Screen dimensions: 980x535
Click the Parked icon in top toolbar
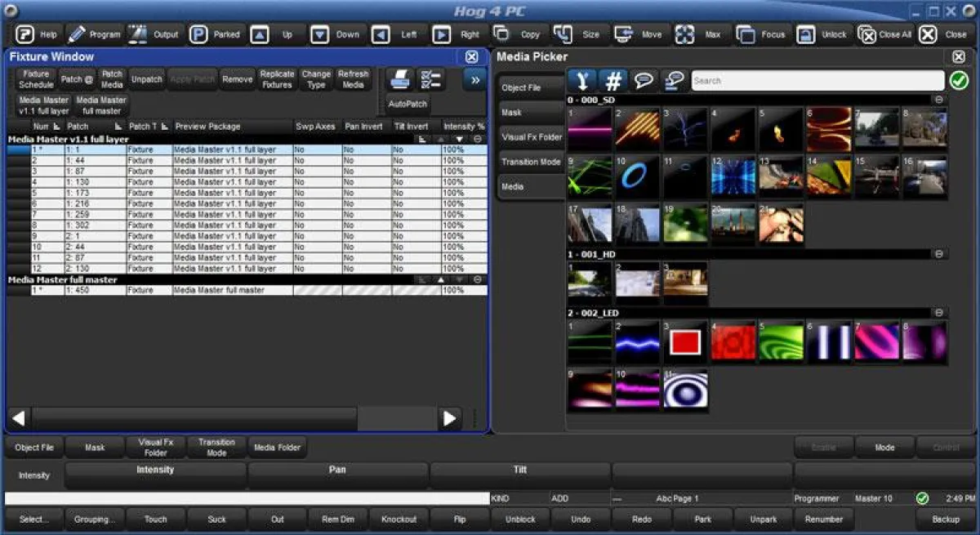[x=198, y=34]
